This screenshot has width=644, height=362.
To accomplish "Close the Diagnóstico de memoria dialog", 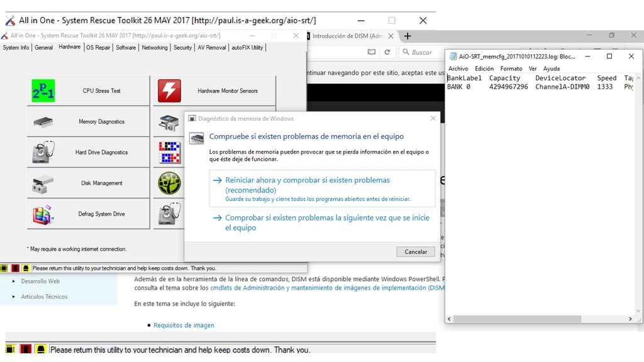I will (433, 118).
